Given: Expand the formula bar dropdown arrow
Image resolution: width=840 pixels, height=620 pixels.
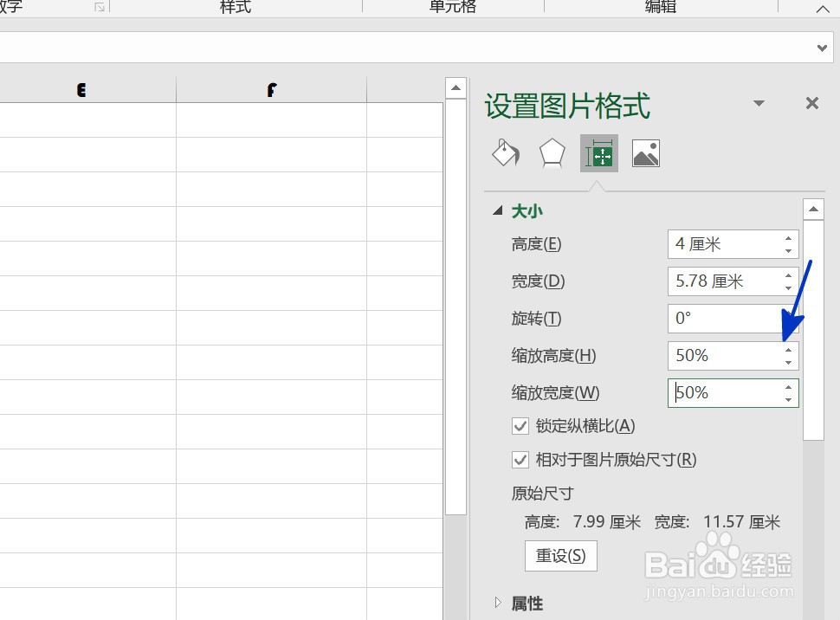Looking at the screenshot, I should [821, 48].
